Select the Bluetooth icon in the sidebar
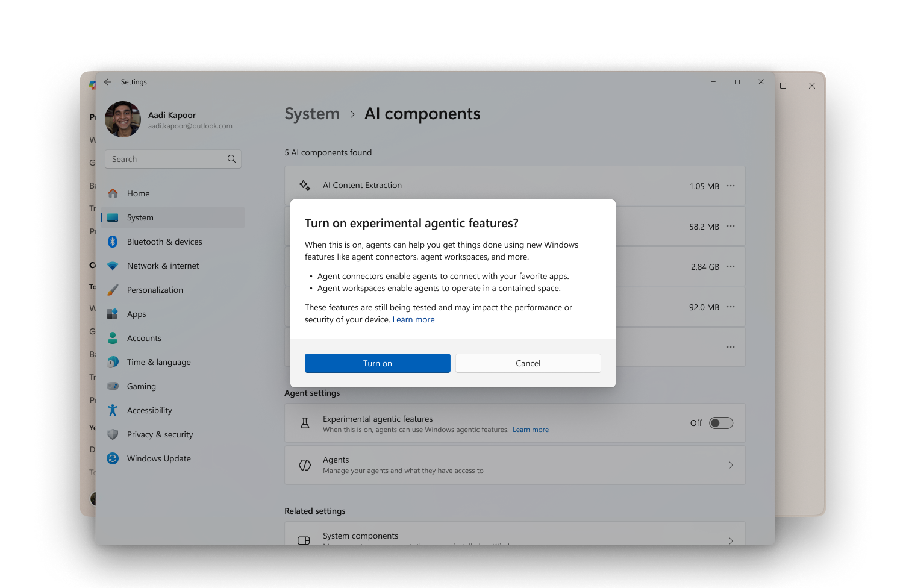Viewport: 906px width, 588px height. click(113, 242)
